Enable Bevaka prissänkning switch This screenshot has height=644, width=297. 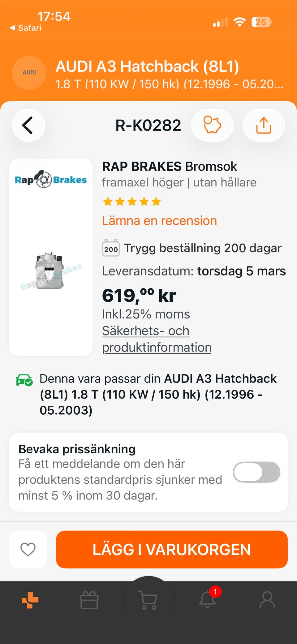(256, 472)
